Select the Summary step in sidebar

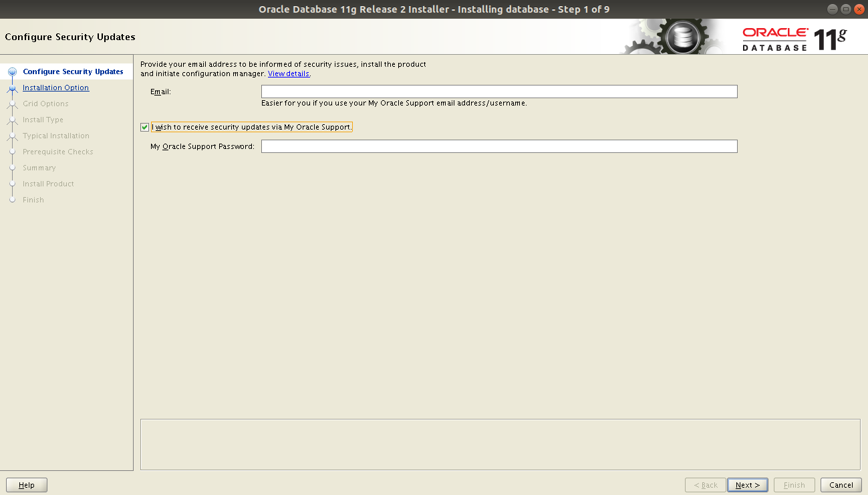point(40,168)
